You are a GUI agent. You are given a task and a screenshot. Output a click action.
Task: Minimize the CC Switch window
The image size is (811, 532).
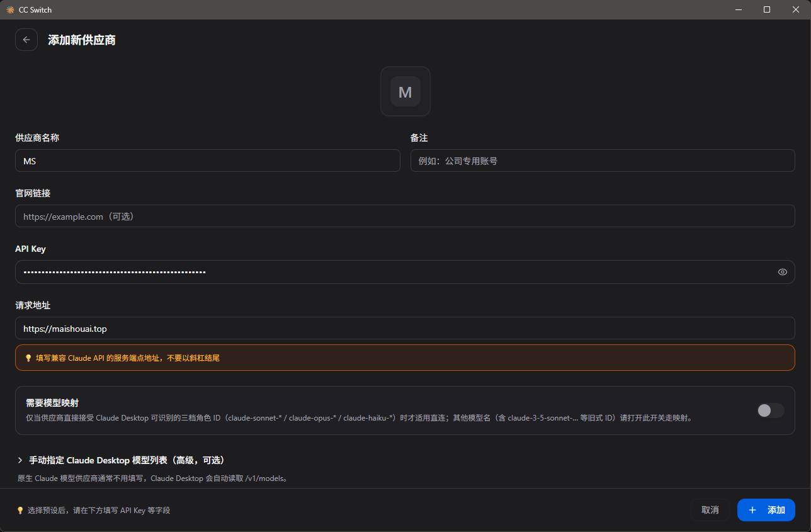pos(738,9)
